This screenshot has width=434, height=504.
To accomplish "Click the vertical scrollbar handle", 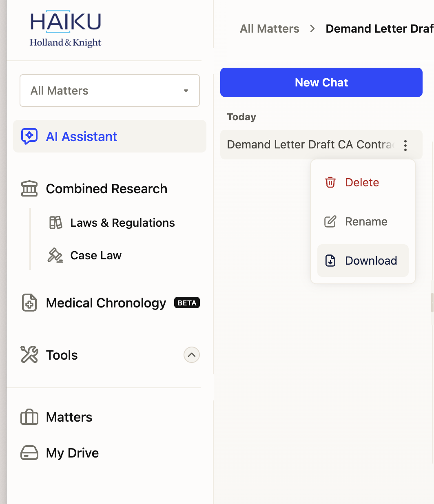I will click(432, 303).
